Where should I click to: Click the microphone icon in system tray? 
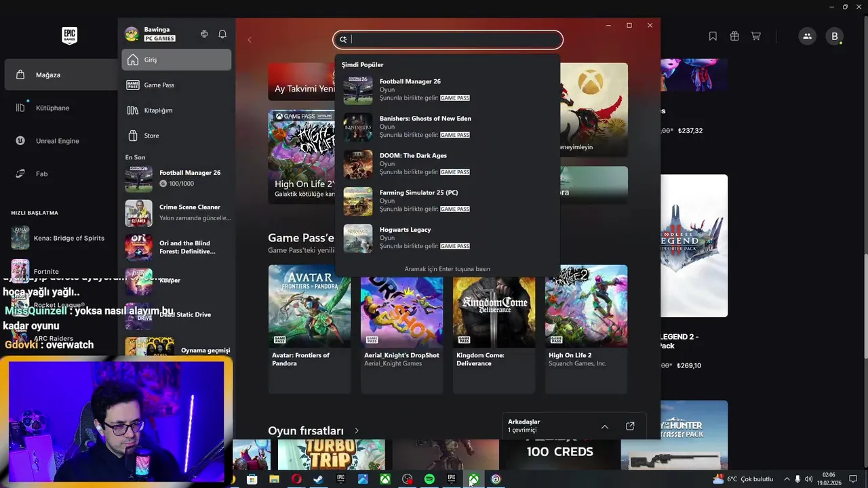[x=797, y=479]
